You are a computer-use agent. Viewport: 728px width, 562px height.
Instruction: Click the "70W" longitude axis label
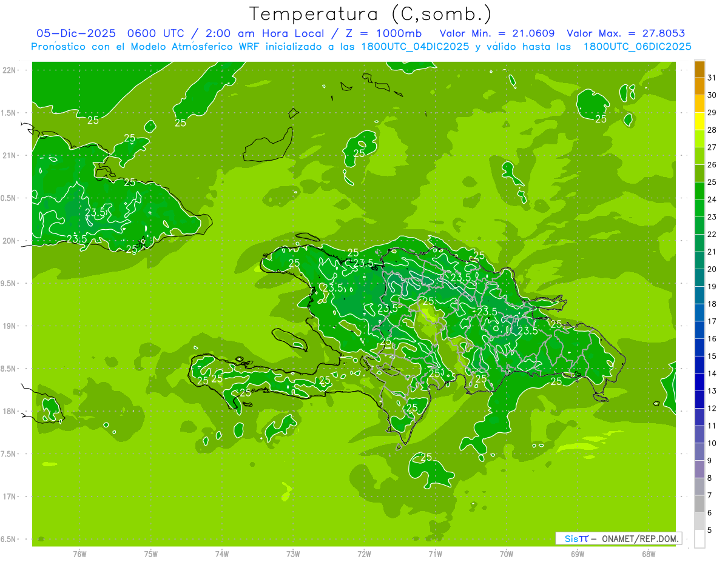[507, 554]
